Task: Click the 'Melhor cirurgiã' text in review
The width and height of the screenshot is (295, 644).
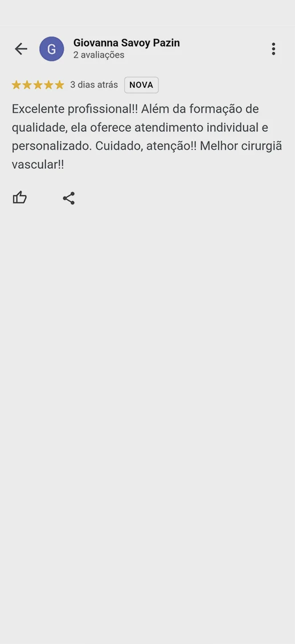Action: (241, 146)
